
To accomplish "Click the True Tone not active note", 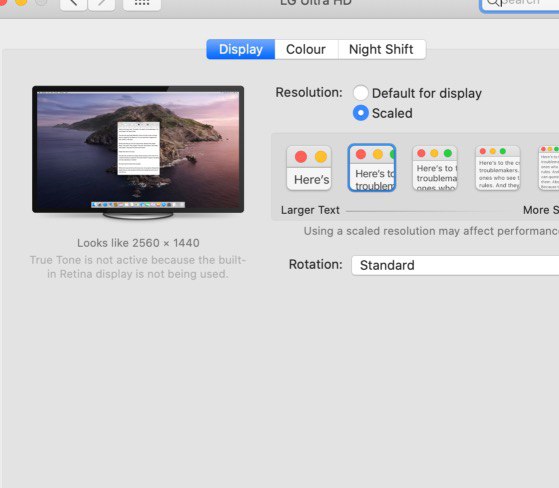I will coord(138,267).
